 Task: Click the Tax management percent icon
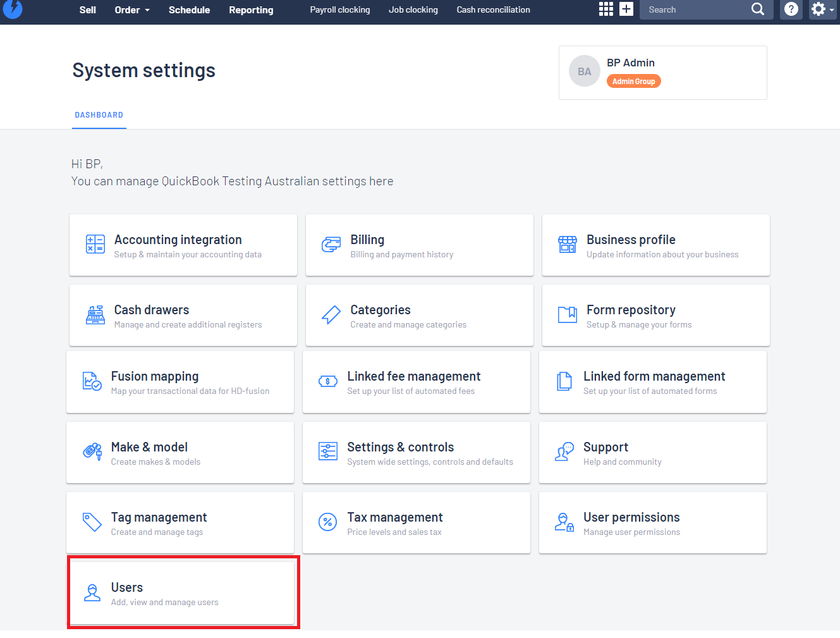[328, 522]
